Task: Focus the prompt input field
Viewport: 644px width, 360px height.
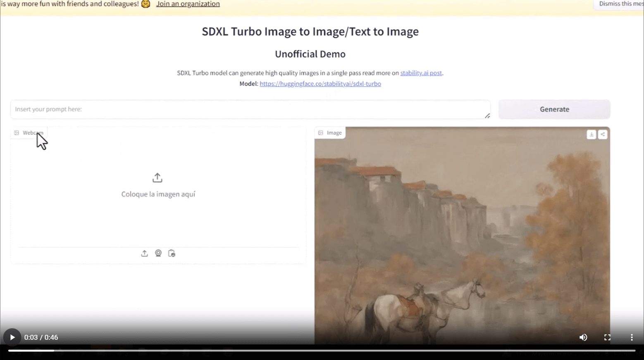Action: (250, 109)
